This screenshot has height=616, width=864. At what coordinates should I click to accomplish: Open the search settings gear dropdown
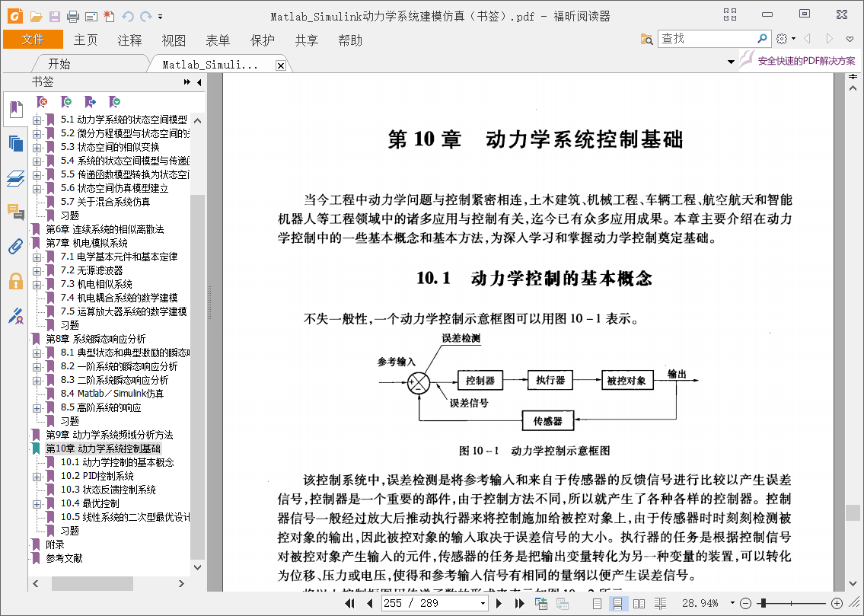click(785, 39)
